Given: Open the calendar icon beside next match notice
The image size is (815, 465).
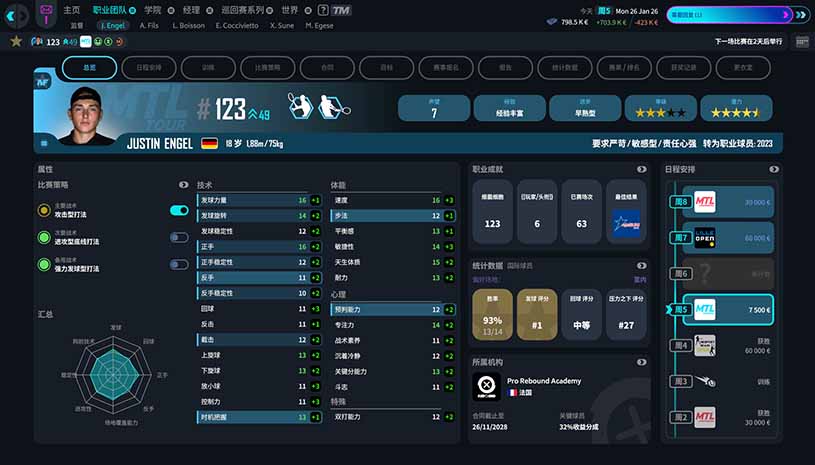Looking at the screenshot, I should click(802, 41).
